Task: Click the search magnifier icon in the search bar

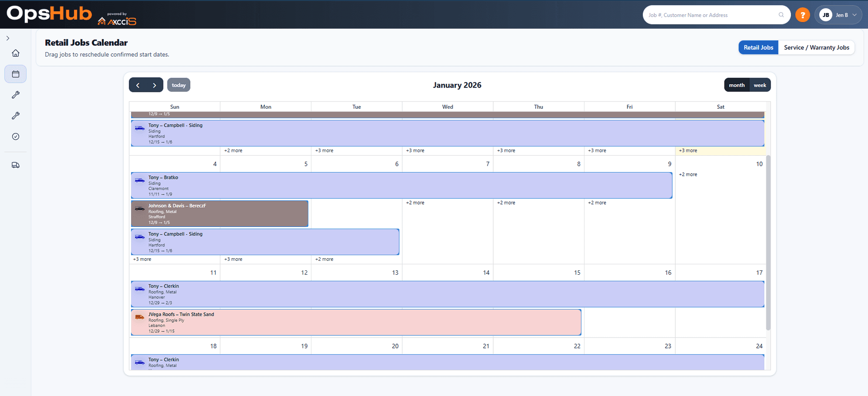Action: coord(781,14)
